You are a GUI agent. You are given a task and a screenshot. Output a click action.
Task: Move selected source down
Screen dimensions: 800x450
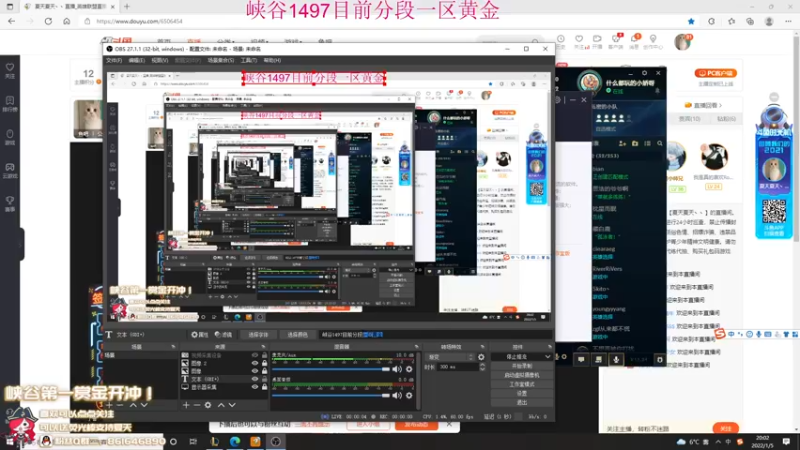click(x=232, y=405)
